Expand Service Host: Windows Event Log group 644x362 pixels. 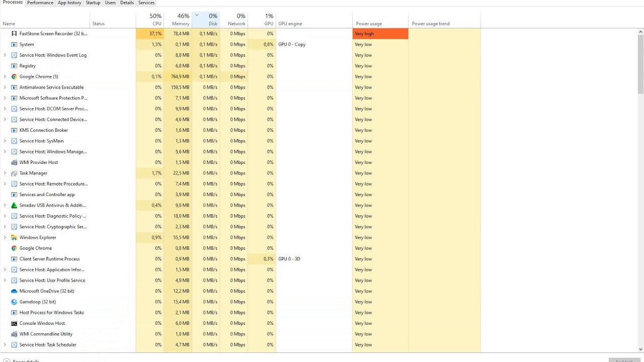click(x=5, y=55)
